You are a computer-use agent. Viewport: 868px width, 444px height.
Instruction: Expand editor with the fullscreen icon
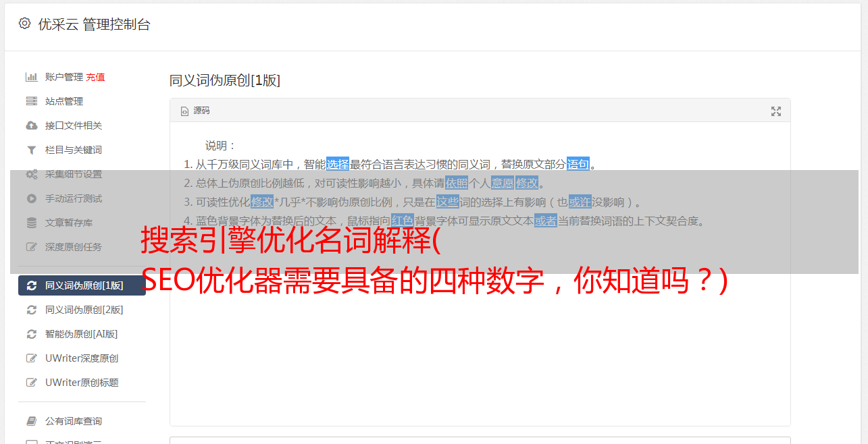tap(776, 111)
